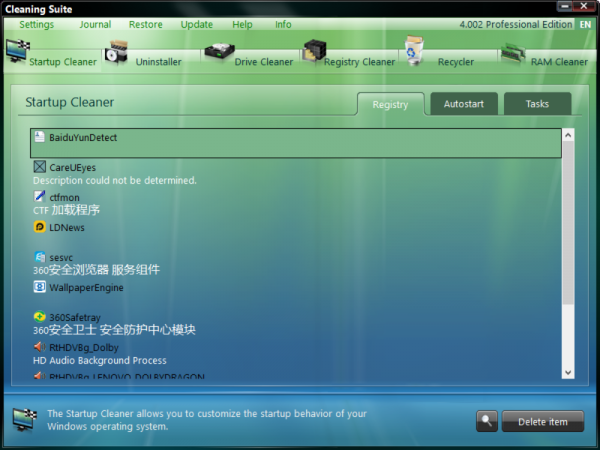
Task: Click the BaiduYunDetect file icon
Action: click(39, 137)
